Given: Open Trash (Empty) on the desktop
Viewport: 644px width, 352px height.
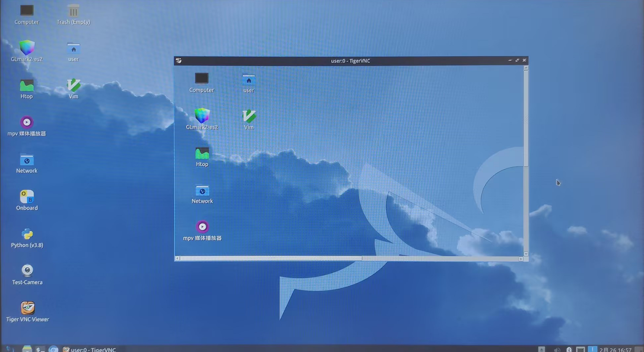Looking at the screenshot, I should click(73, 14).
